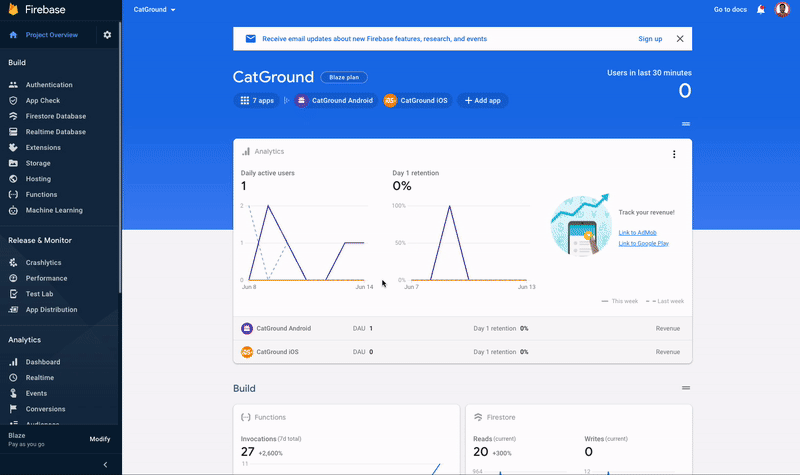Open the CatGround project dropdown
The width and height of the screenshot is (800, 475).
[154, 10]
